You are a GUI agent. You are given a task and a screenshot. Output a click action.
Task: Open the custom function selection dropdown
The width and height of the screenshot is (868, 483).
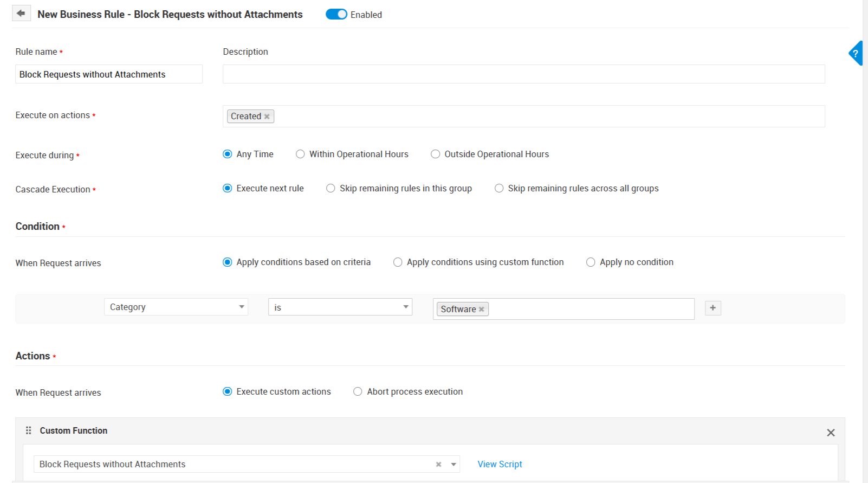[454, 465]
